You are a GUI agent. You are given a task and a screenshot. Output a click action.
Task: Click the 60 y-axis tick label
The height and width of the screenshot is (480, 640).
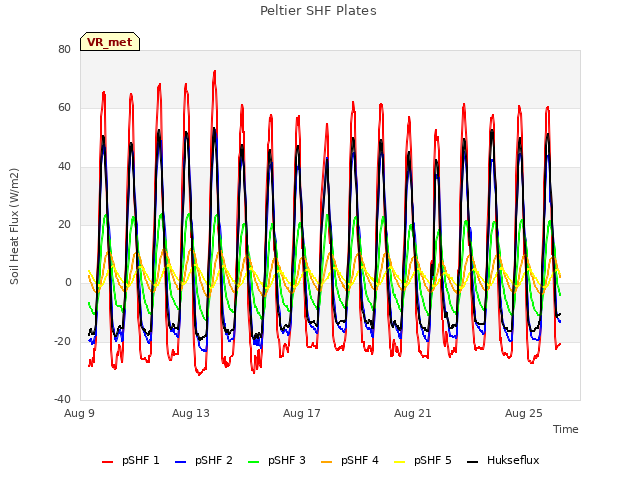[x=64, y=108]
